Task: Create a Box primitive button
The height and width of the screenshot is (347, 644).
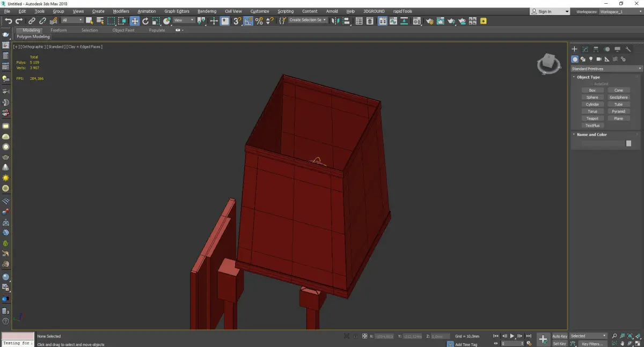Action: click(x=592, y=90)
